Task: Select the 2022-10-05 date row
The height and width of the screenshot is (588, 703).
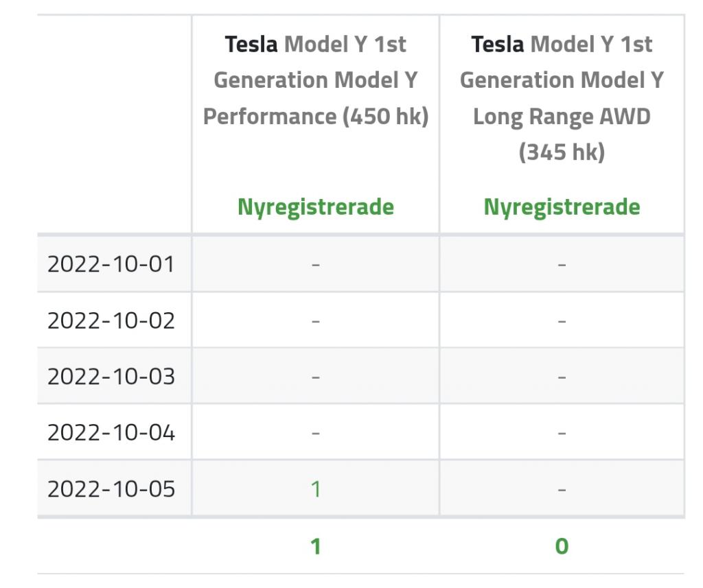Action: [361, 489]
